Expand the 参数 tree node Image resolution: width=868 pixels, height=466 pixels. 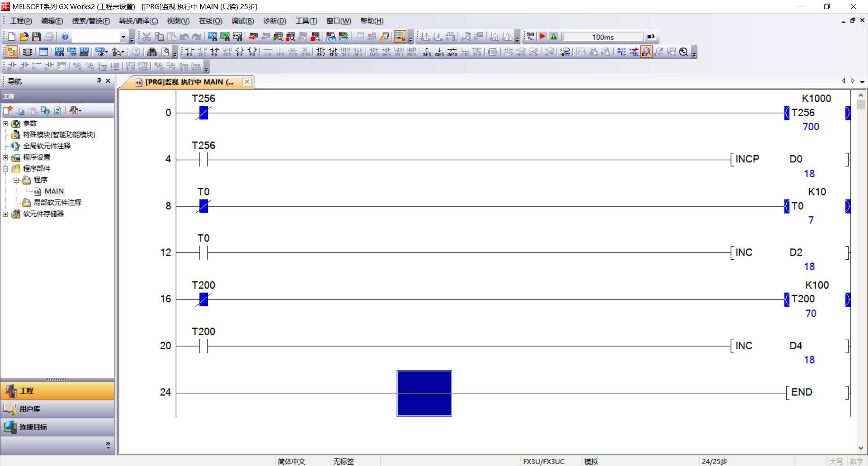(5, 124)
